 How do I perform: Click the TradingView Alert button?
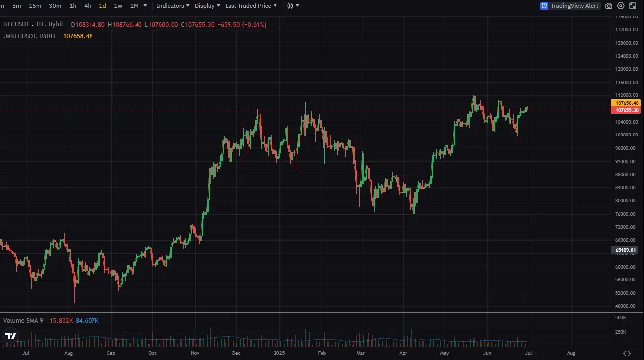tap(570, 5)
